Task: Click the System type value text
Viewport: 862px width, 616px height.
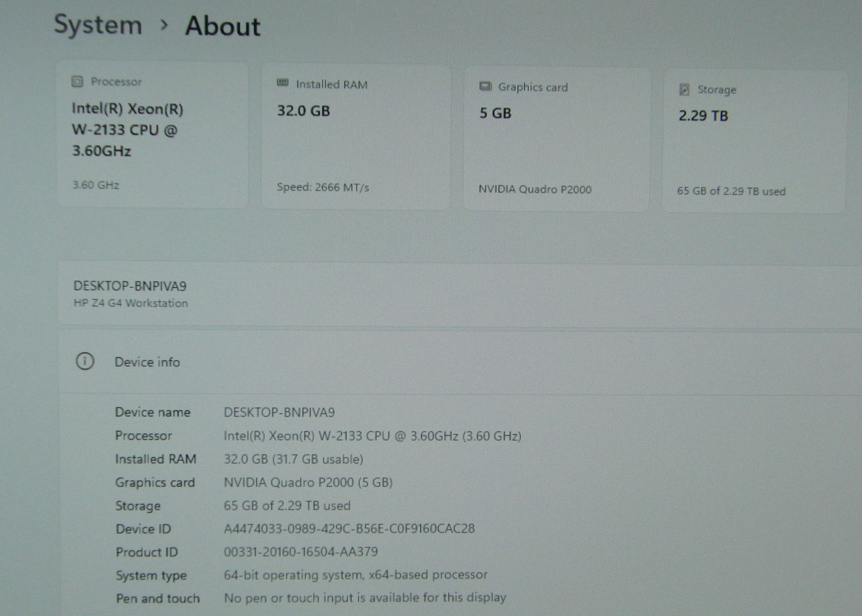Action: [356, 575]
